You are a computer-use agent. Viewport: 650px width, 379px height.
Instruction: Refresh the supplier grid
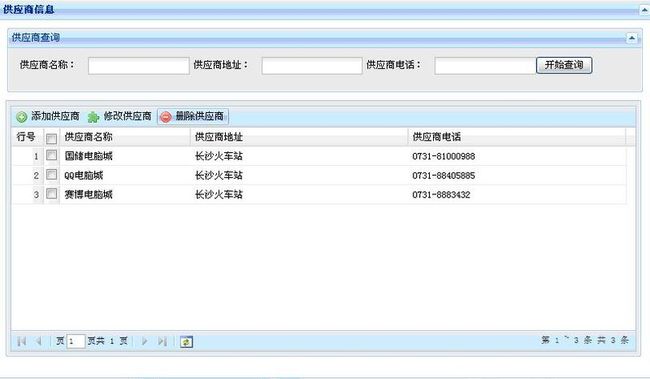186,342
